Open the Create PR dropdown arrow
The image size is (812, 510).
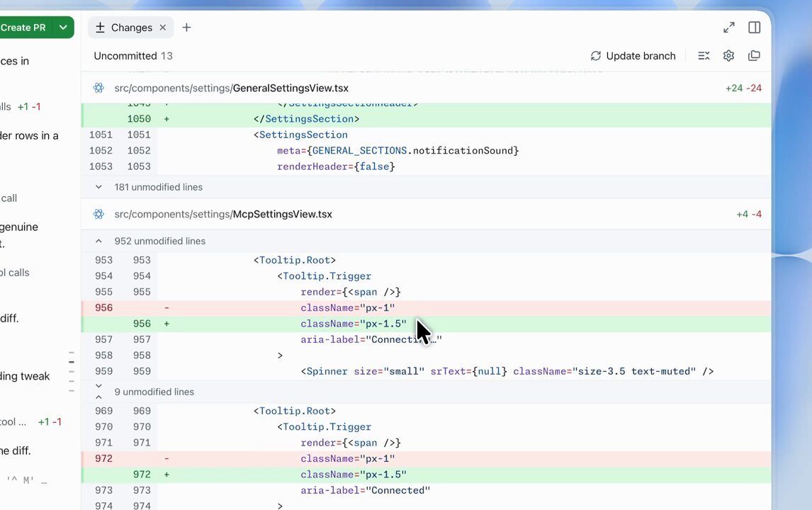(x=63, y=28)
